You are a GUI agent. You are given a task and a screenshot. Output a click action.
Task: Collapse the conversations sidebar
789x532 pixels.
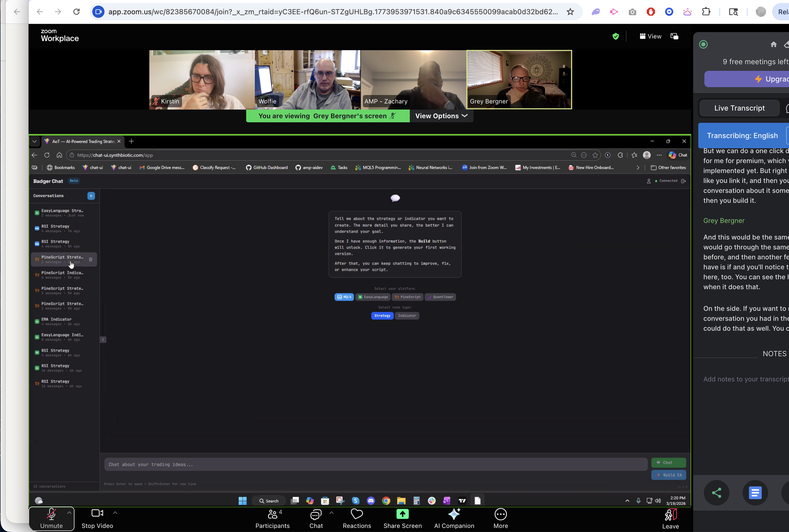[103, 340]
